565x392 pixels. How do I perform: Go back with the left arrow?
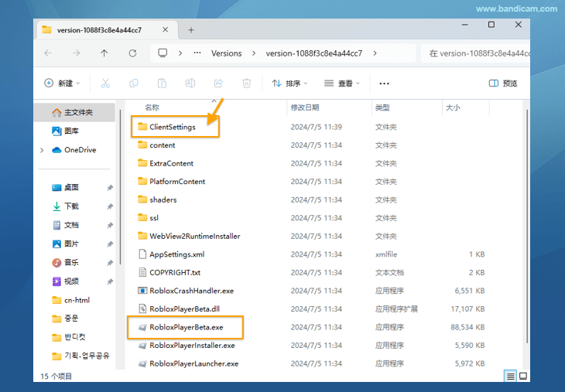pyautogui.click(x=48, y=53)
